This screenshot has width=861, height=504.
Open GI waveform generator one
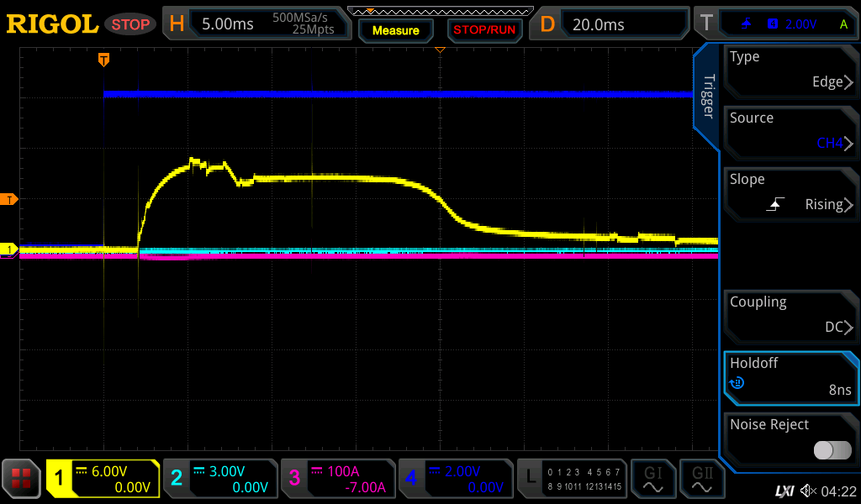(x=652, y=479)
